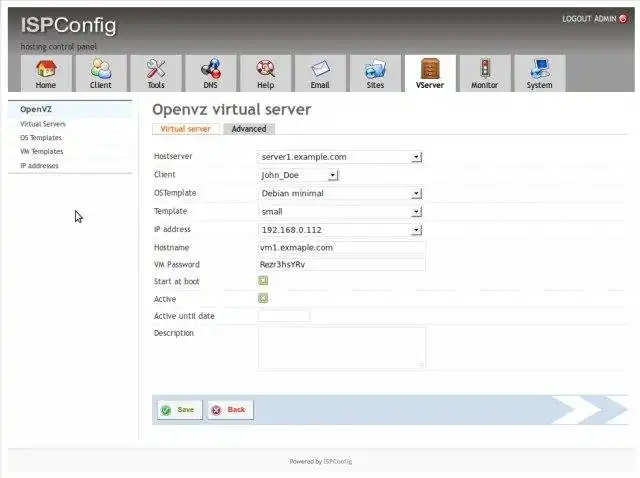This screenshot has width=640, height=478.
Task: Click the LOGOUT ADMIN link
Action: [589, 19]
